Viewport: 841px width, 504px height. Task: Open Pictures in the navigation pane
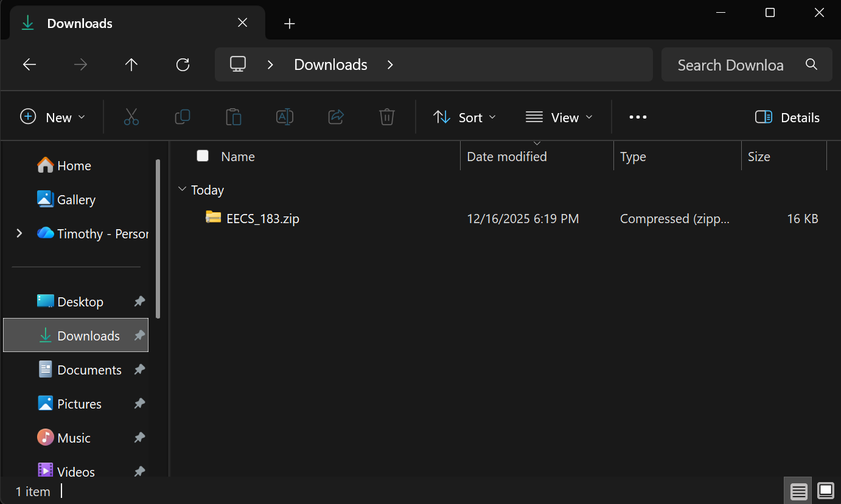(x=71, y=404)
